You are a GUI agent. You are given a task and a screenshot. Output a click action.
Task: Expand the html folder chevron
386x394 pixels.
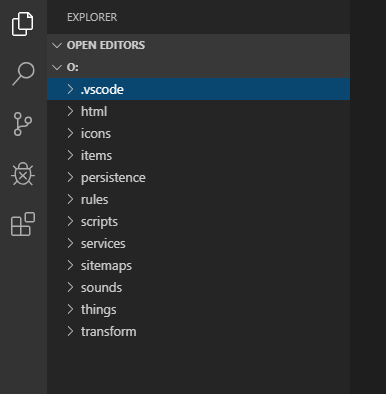click(x=70, y=111)
